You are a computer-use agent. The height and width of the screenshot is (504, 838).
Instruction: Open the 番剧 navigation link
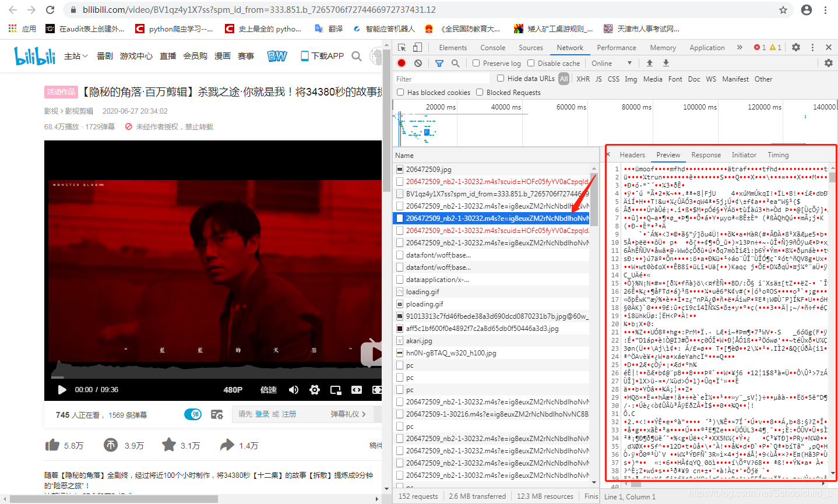click(x=105, y=56)
